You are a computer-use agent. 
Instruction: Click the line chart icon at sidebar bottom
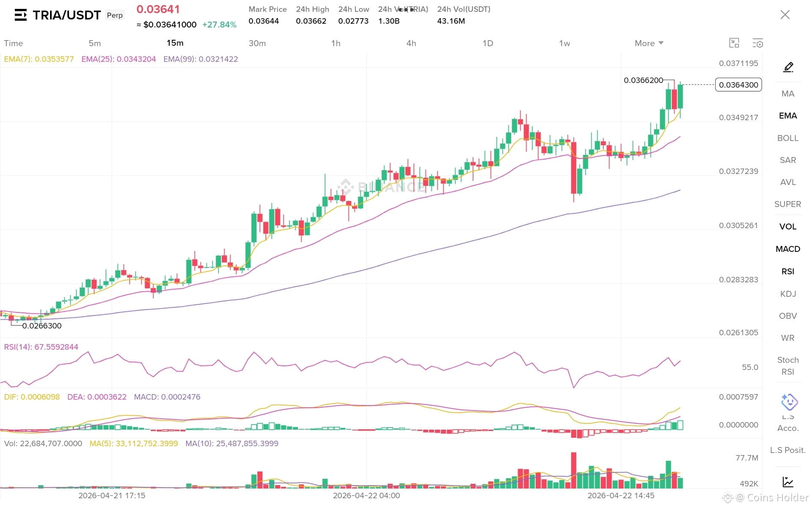point(788,482)
